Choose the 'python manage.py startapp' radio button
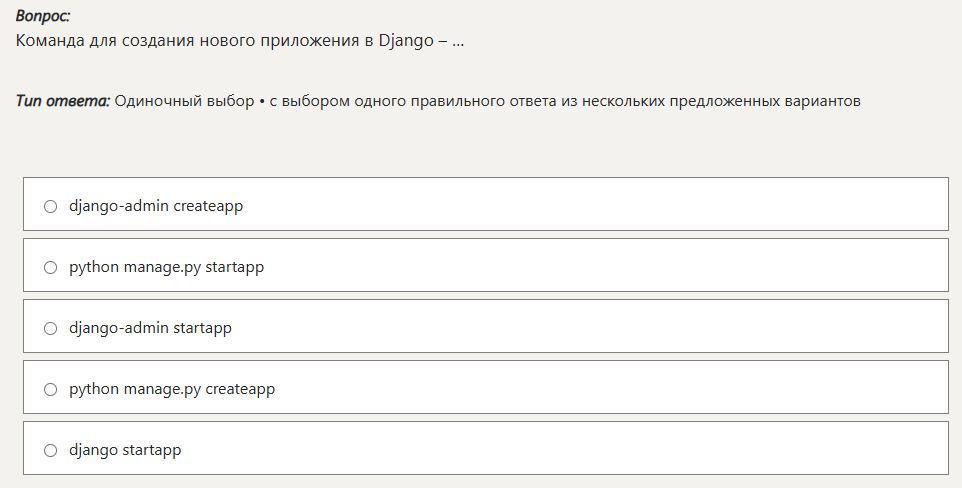This screenshot has width=962, height=488. coord(51,268)
